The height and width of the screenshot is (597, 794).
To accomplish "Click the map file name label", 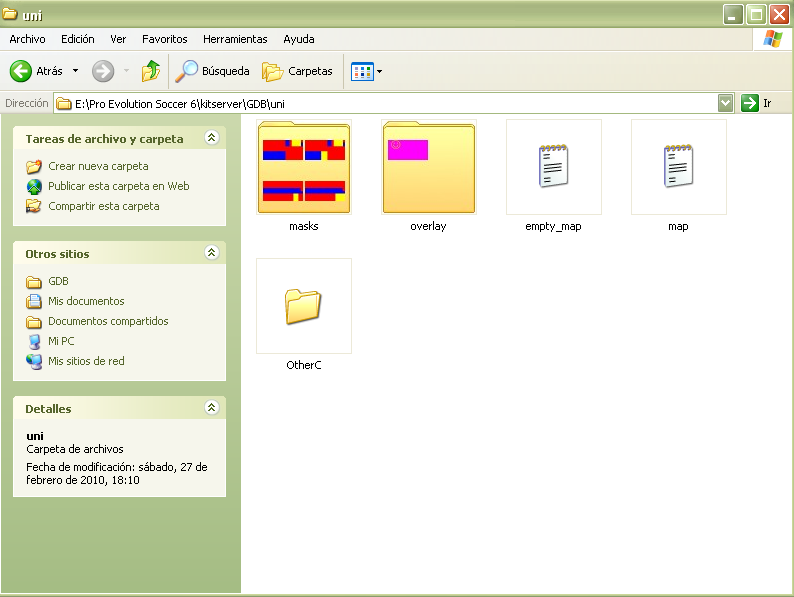I will (678, 226).
